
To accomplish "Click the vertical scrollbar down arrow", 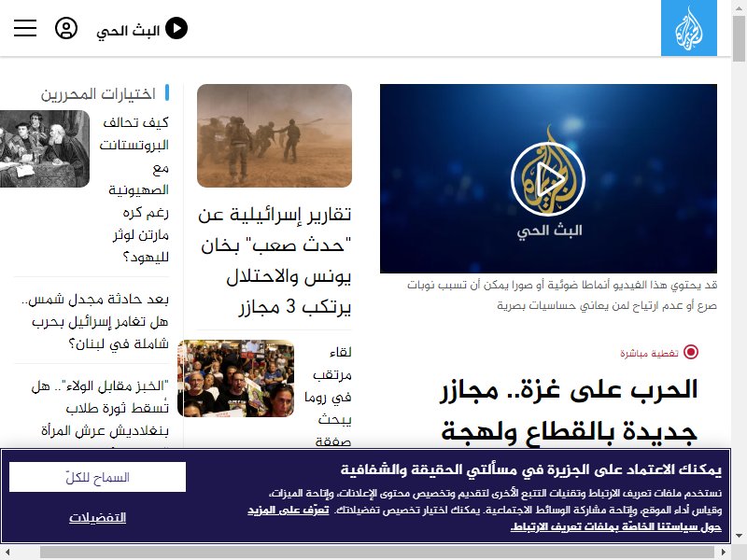I will pyautogui.click(x=740, y=536).
